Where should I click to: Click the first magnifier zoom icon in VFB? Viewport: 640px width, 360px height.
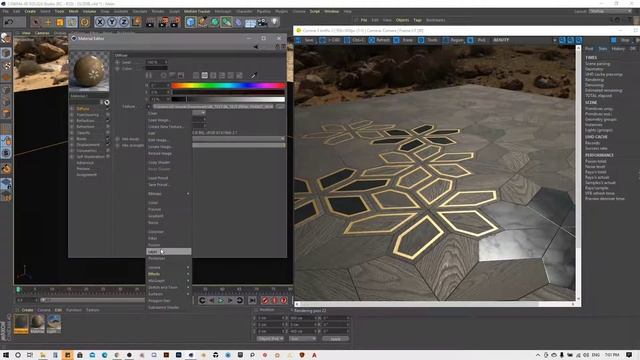pos(562,40)
